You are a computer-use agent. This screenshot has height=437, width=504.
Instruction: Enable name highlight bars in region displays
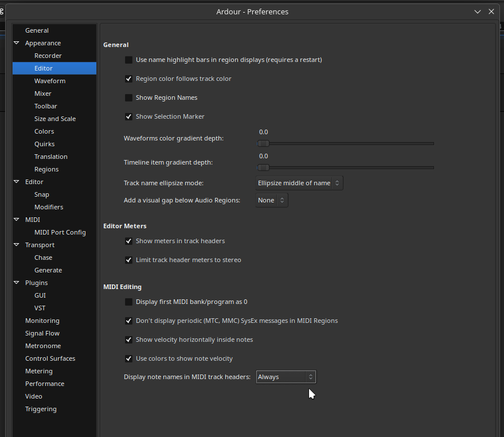pyautogui.click(x=128, y=60)
